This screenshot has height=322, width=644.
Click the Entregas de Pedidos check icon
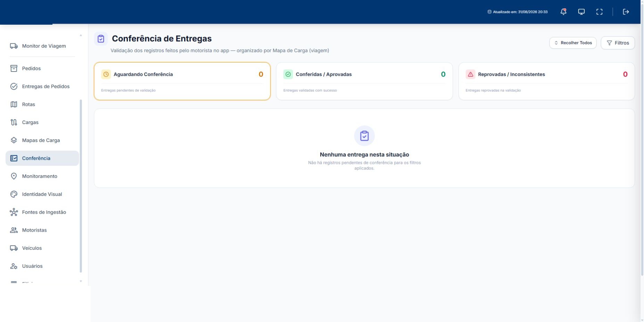pyautogui.click(x=14, y=86)
